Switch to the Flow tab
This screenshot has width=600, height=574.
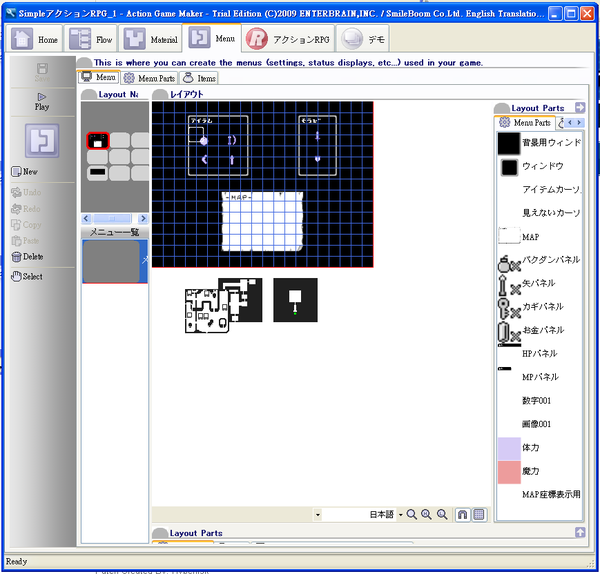click(90, 39)
